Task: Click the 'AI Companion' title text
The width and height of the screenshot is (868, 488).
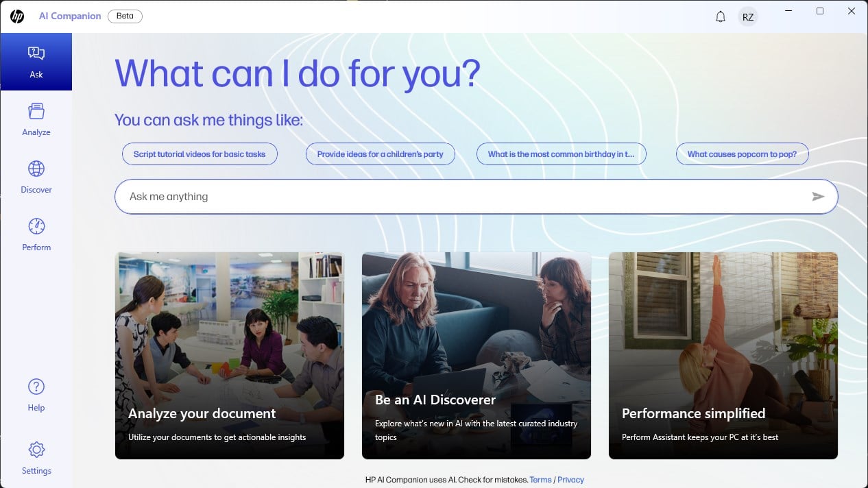Action: coord(70,16)
